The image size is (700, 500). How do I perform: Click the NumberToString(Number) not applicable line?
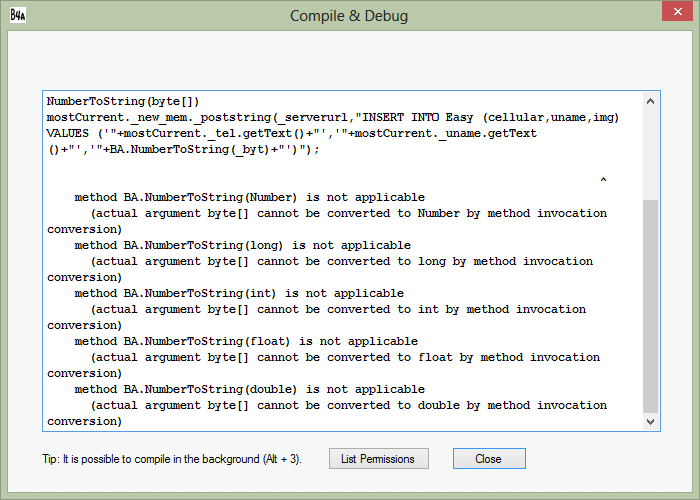(x=250, y=197)
